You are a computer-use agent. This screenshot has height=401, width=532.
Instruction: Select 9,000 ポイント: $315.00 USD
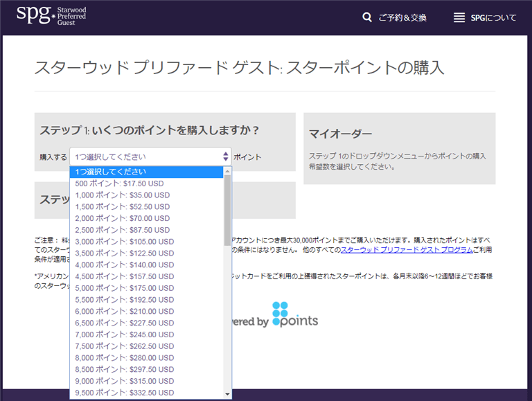tap(146, 381)
